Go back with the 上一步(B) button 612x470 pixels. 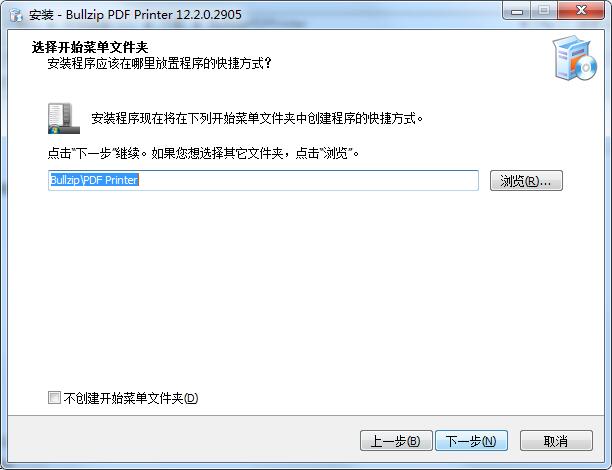tap(396, 441)
